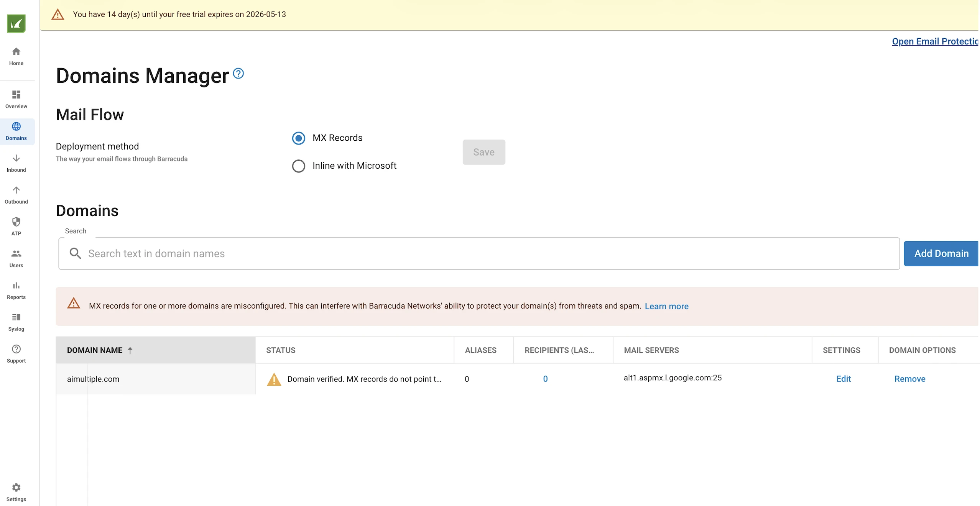This screenshot has width=980, height=506.
Task: Select Inline with Microsoft radio button
Action: 299,166
